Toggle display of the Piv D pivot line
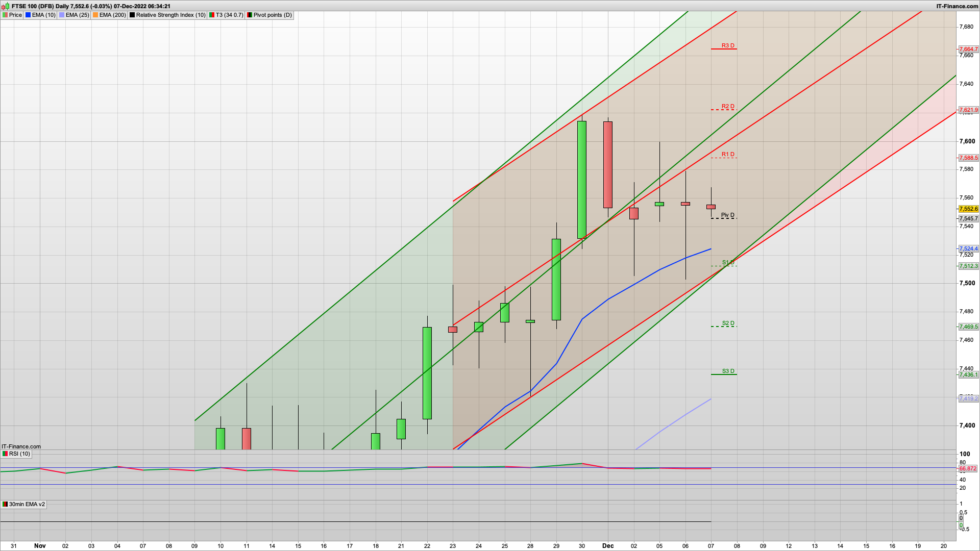 pyautogui.click(x=727, y=215)
